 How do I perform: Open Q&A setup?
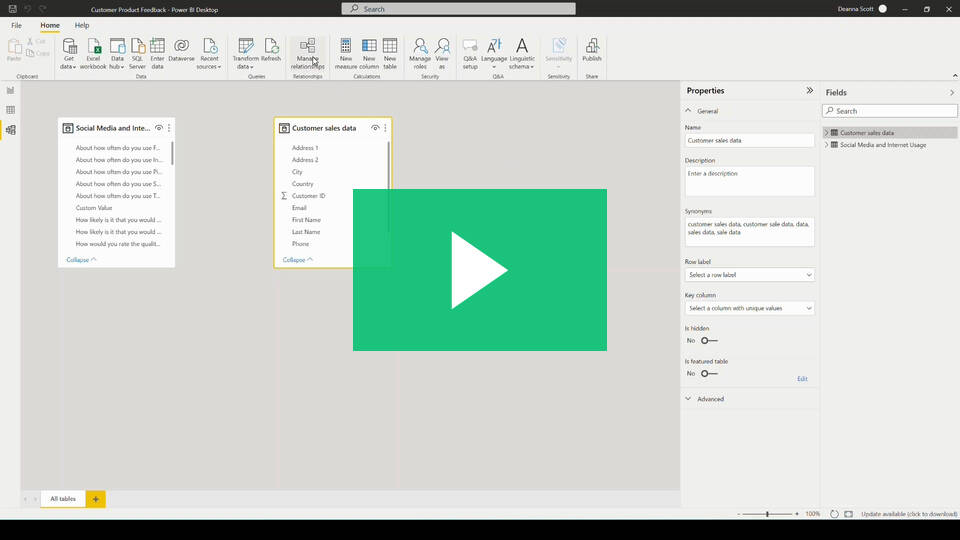point(470,54)
